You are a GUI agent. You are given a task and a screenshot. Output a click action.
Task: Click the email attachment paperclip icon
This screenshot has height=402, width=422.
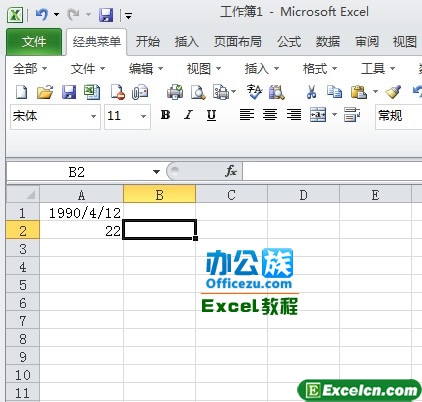click(x=140, y=92)
